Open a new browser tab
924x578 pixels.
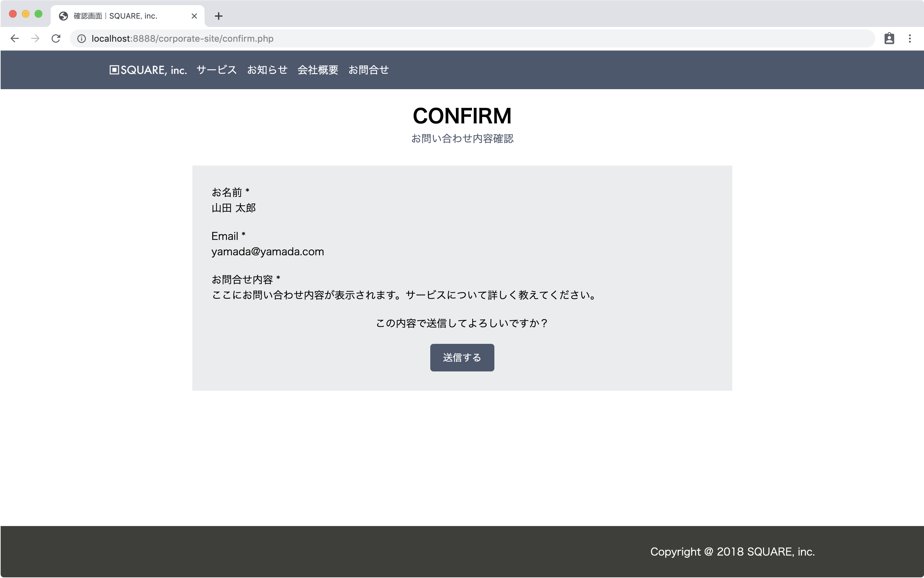coord(219,16)
